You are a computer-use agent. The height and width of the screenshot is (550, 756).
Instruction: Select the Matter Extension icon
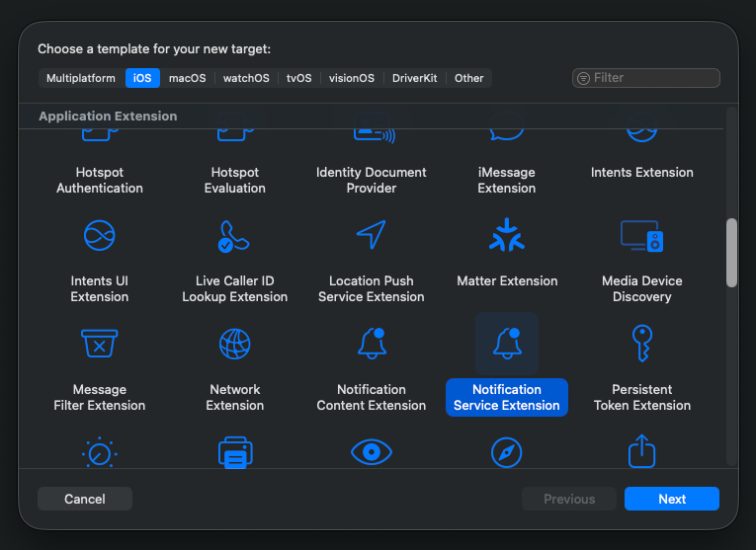point(507,235)
